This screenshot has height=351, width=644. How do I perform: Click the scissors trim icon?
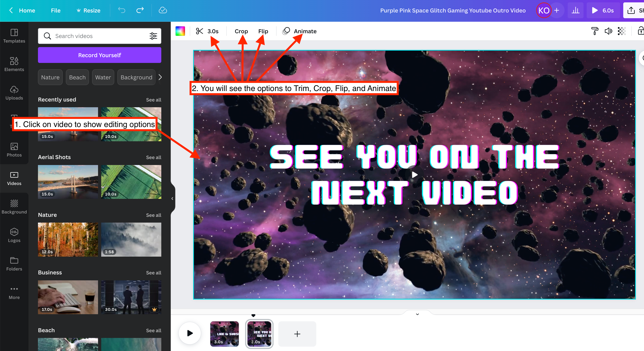199,31
